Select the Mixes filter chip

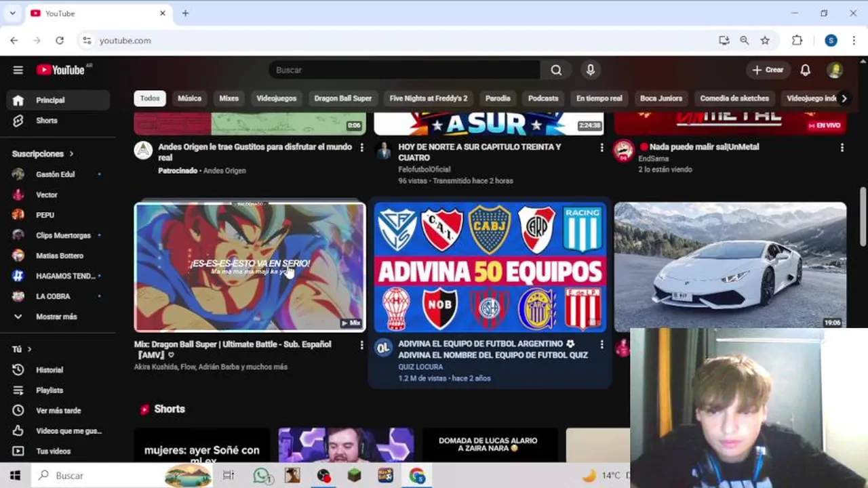(x=229, y=98)
